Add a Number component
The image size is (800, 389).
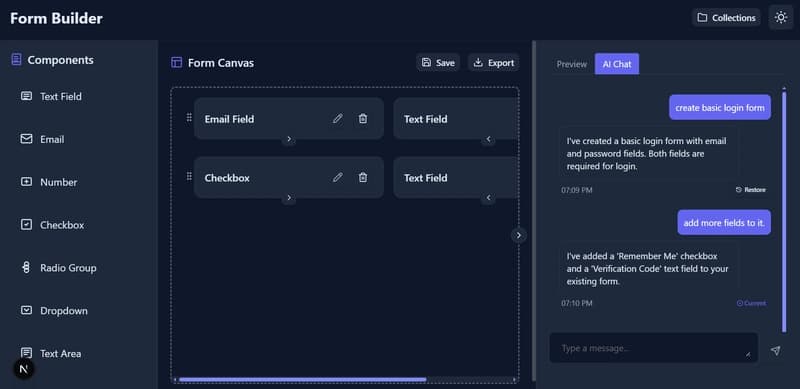pos(49,182)
